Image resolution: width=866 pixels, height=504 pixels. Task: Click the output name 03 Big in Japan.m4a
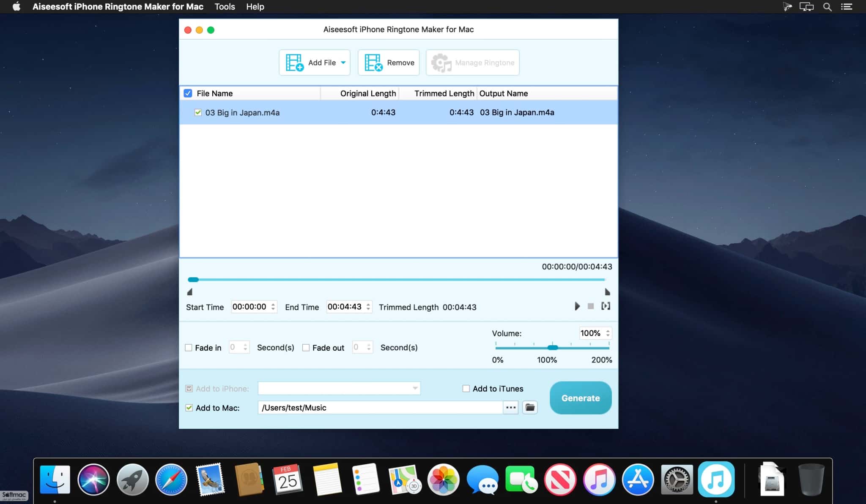point(517,112)
